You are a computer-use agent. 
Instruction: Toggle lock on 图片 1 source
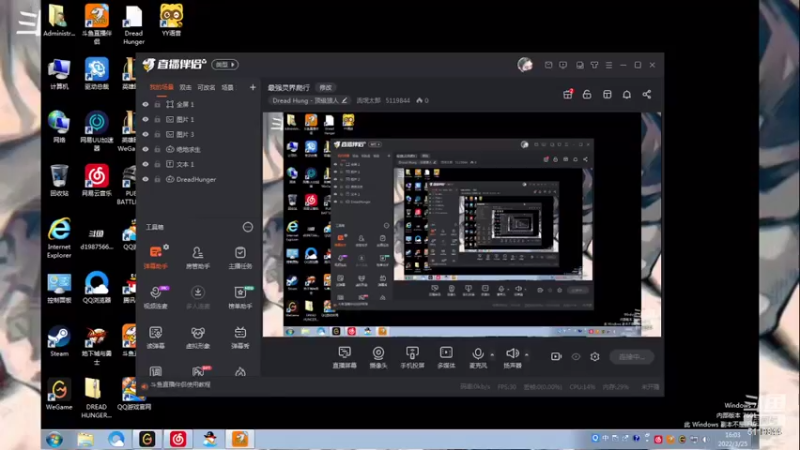[157, 119]
